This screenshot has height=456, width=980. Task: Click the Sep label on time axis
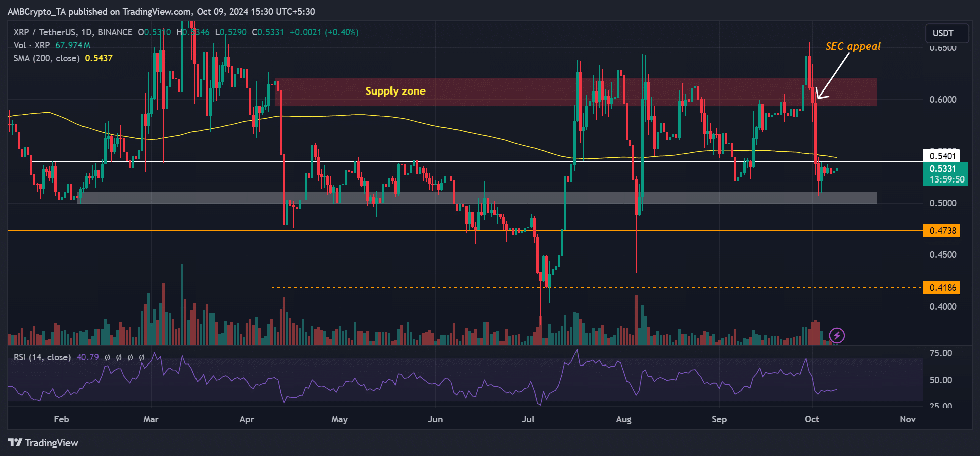[x=719, y=419]
